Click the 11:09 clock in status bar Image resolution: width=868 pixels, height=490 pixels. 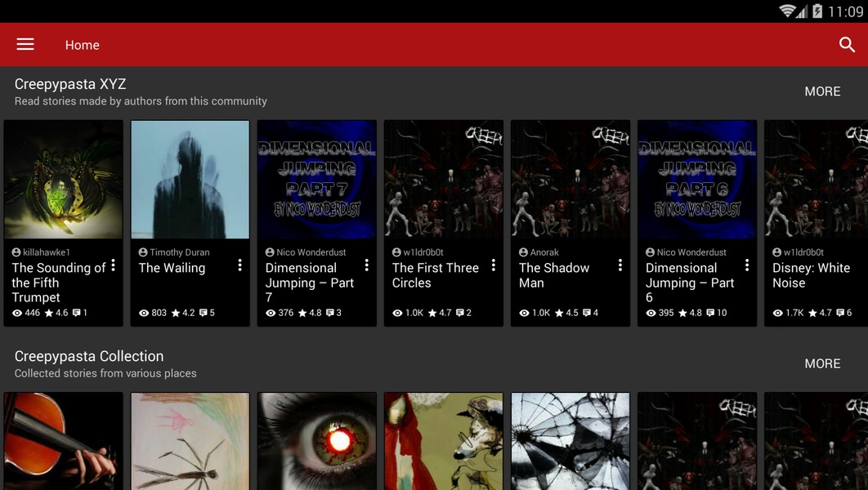[x=845, y=11]
